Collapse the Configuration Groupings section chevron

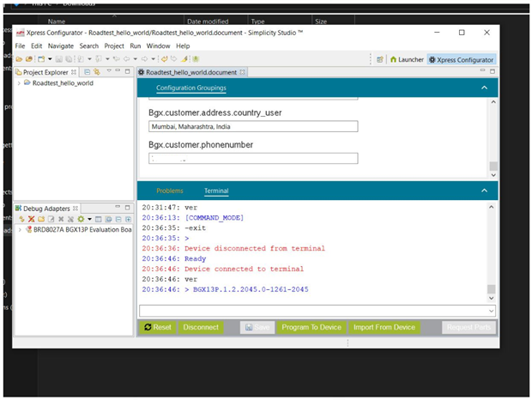pyautogui.click(x=484, y=88)
